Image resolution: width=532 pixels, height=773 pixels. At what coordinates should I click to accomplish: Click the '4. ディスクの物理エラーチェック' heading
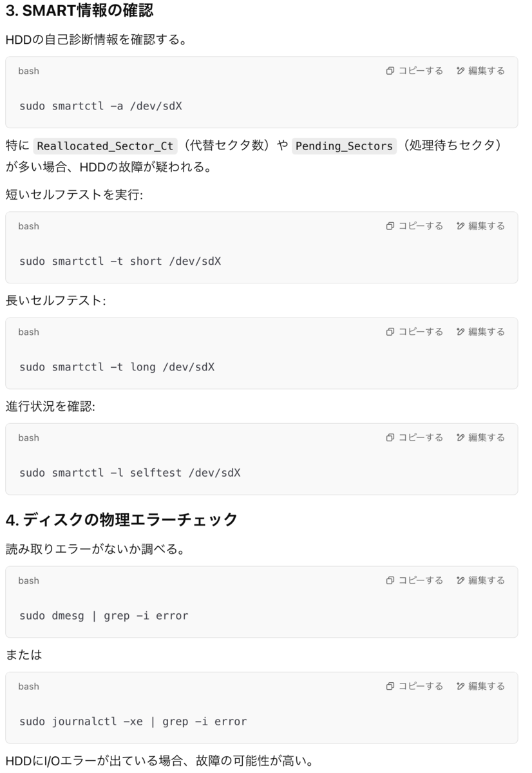coord(122,519)
